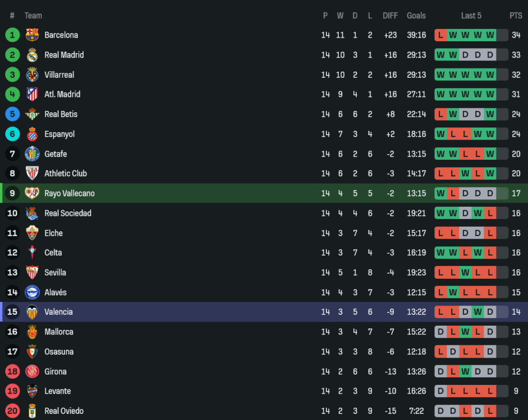The height and width of the screenshot is (420, 528).
Task: Click the Barcelona club crest
Action: point(32,35)
